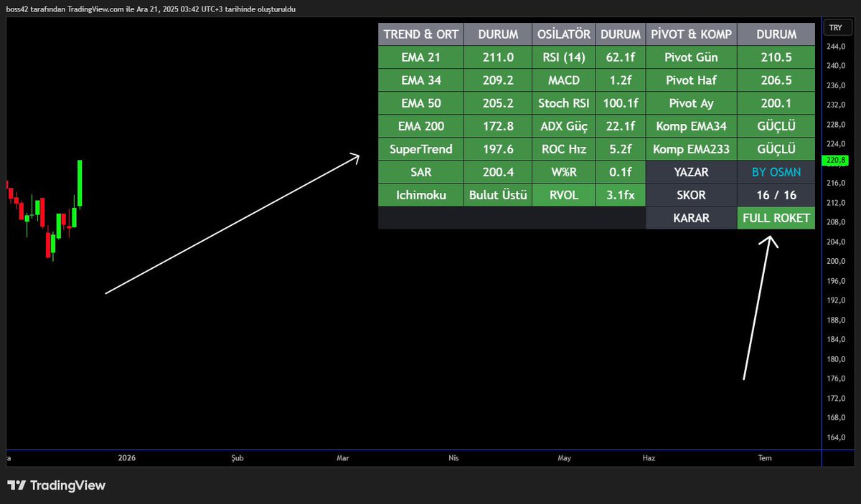Viewport: 861px width, 504px height.
Task: Click the SKOR label cell
Action: (691, 195)
